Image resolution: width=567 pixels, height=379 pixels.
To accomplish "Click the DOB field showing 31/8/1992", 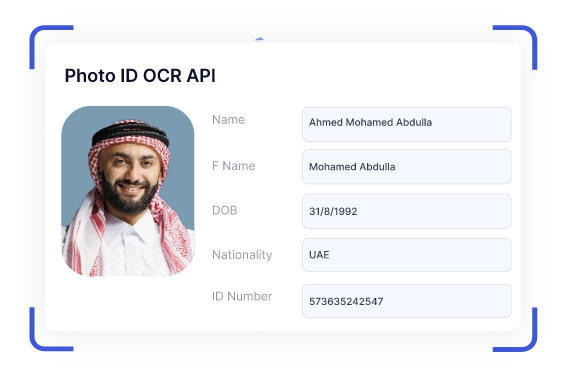I will pos(406,211).
